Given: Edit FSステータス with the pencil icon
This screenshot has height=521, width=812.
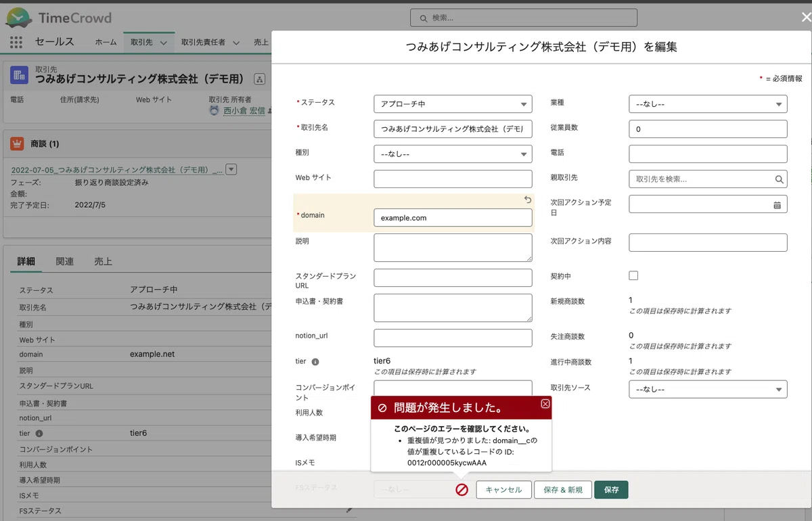Looking at the screenshot, I should point(349,510).
